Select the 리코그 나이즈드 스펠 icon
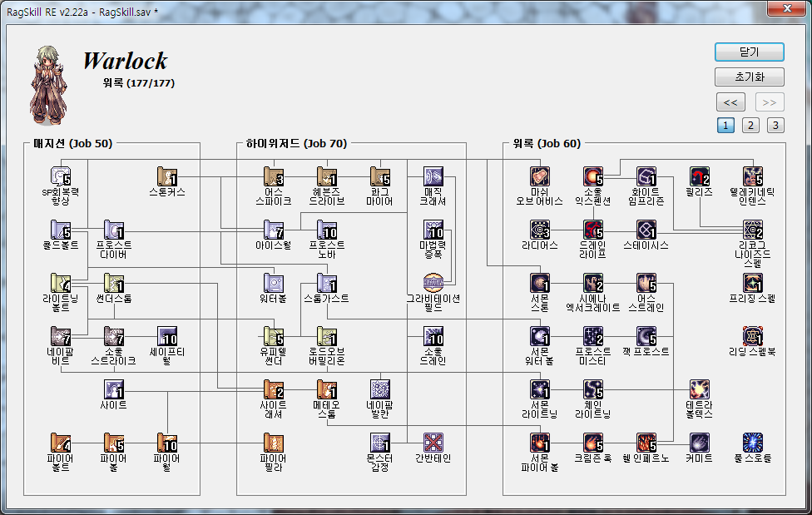Screen dimensions: 812x515 click(x=752, y=230)
